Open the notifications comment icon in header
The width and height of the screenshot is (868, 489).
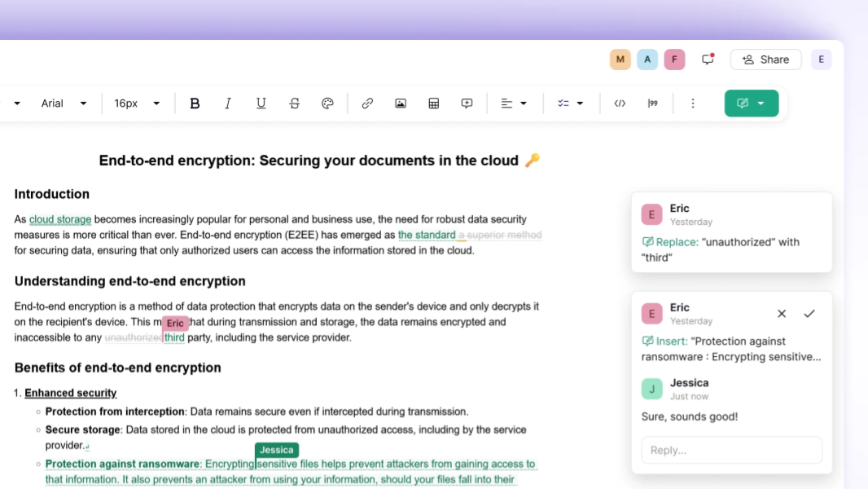(x=708, y=59)
